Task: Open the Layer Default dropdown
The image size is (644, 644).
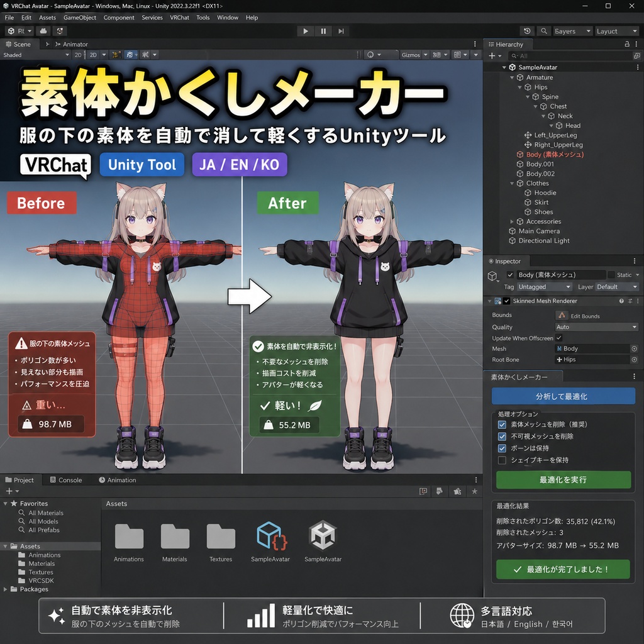Action: tap(617, 287)
